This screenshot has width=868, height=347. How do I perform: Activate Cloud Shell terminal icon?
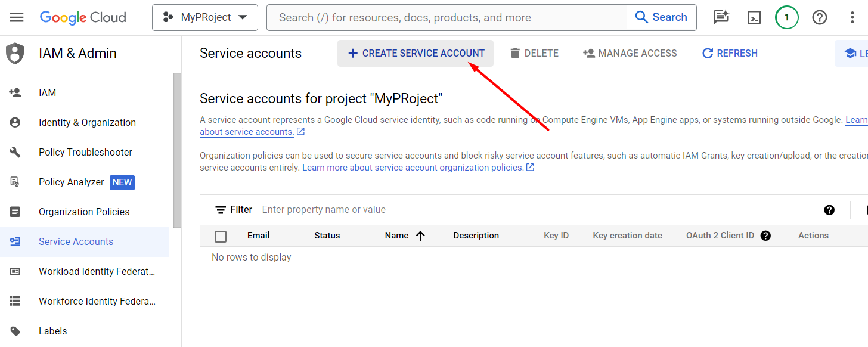pos(754,17)
